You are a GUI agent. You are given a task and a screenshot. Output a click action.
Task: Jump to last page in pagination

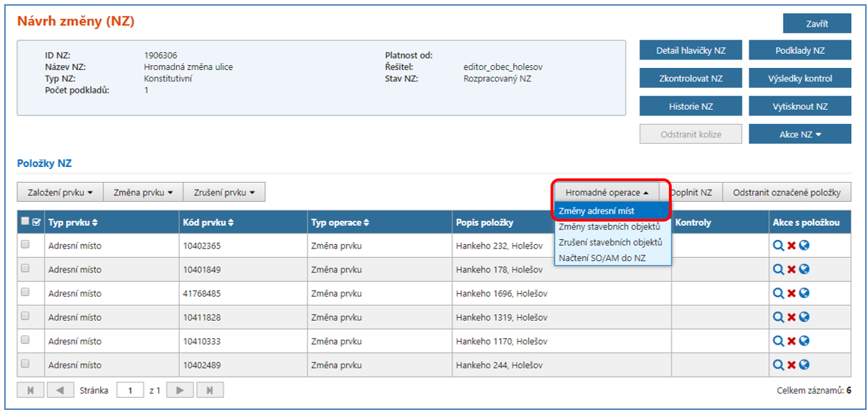[x=210, y=390]
